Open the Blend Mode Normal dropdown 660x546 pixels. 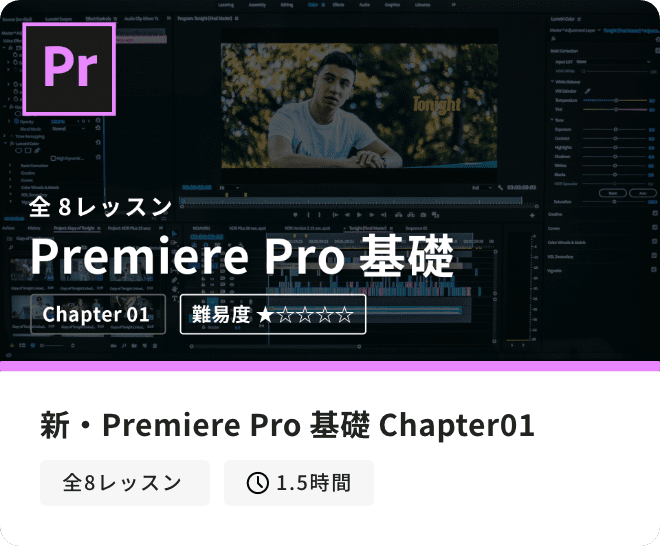click(69, 129)
